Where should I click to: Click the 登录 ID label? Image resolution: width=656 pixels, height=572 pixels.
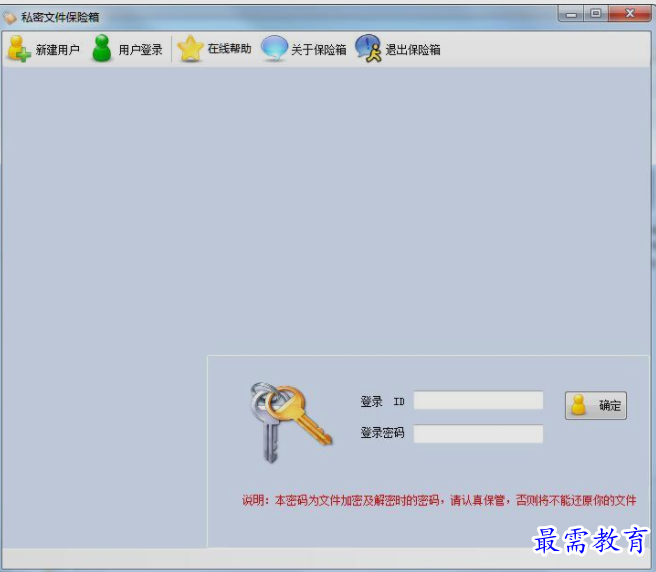click(x=382, y=402)
